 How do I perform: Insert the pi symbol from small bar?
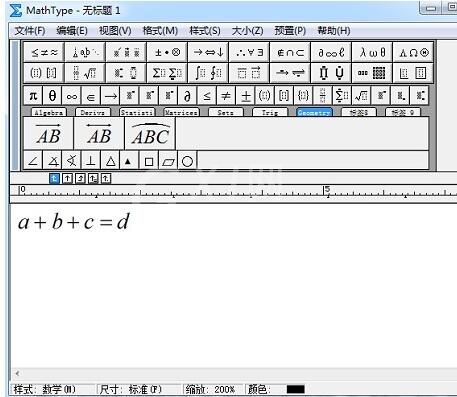point(33,96)
